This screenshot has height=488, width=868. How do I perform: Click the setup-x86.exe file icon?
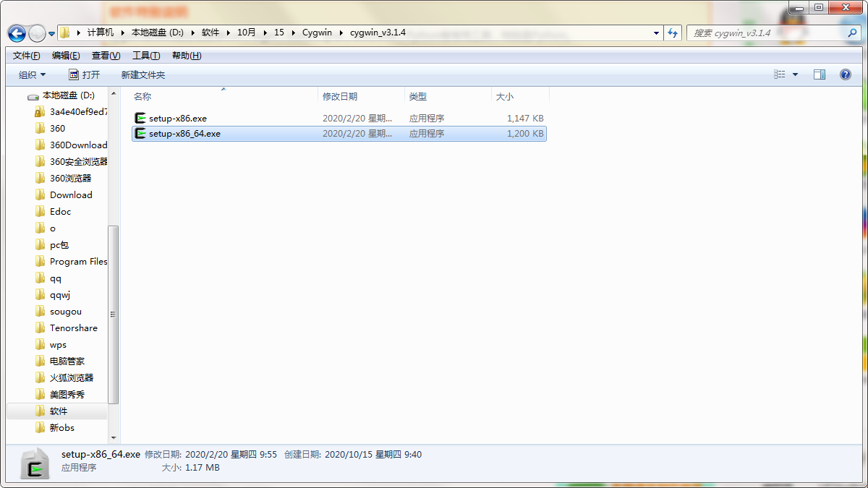[141, 118]
